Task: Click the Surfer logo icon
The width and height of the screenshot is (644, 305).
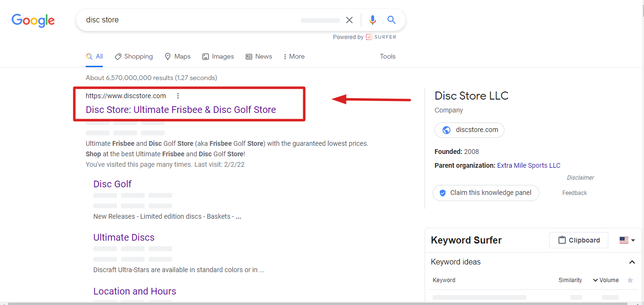Action: pos(369,37)
